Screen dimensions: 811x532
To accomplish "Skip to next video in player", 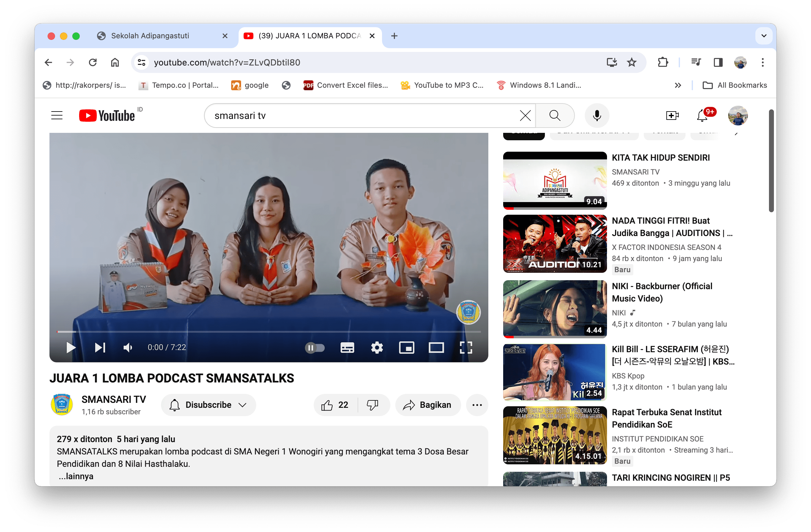I will coord(100,347).
